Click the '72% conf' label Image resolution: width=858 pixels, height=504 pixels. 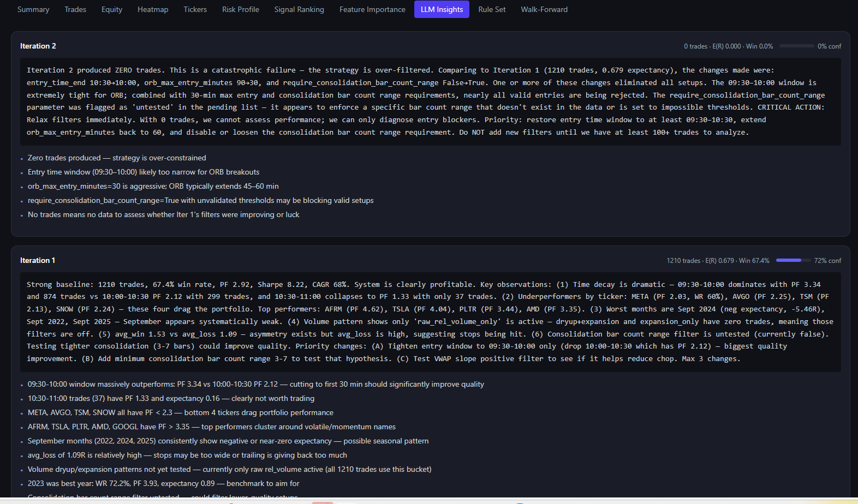point(827,261)
